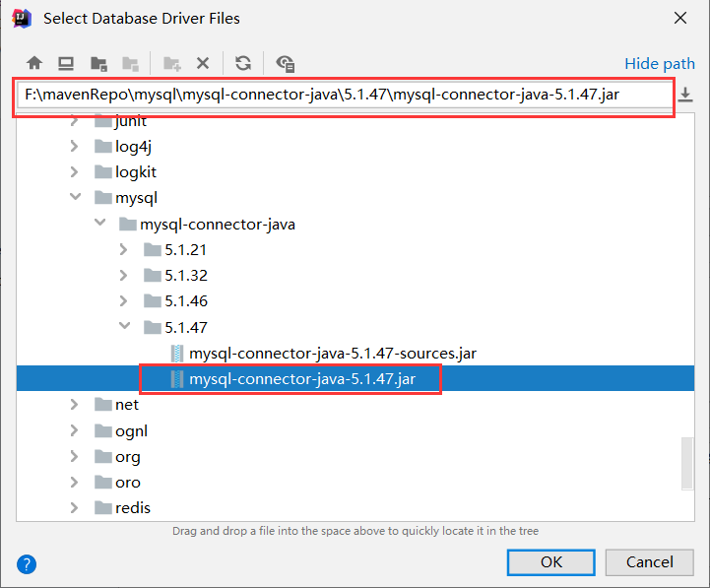This screenshot has height=588, width=710.
Task: Click inside the file path input field
Action: (x=344, y=95)
